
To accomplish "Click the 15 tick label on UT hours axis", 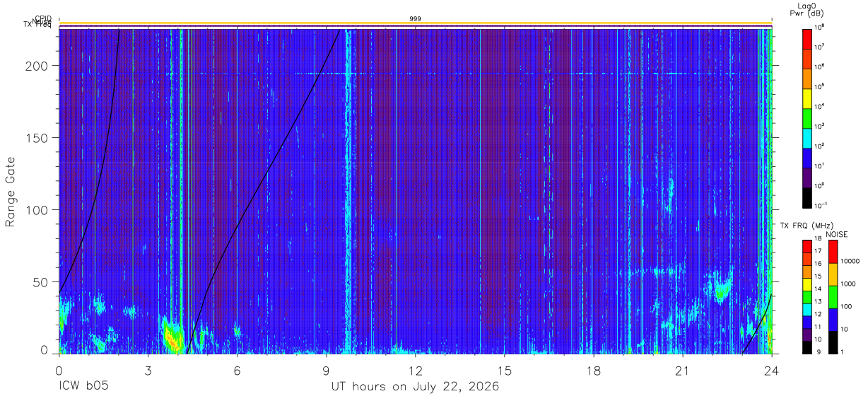I will pos(505,371).
